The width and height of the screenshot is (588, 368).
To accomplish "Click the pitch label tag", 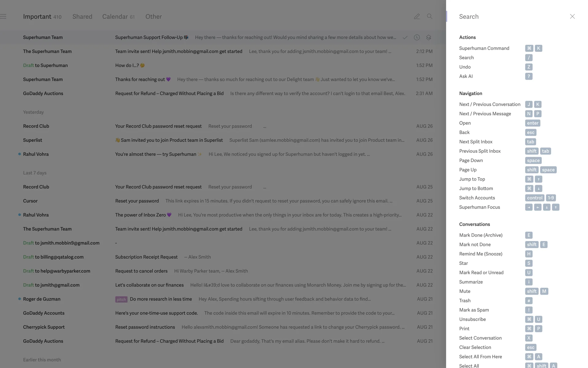I will (121, 299).
